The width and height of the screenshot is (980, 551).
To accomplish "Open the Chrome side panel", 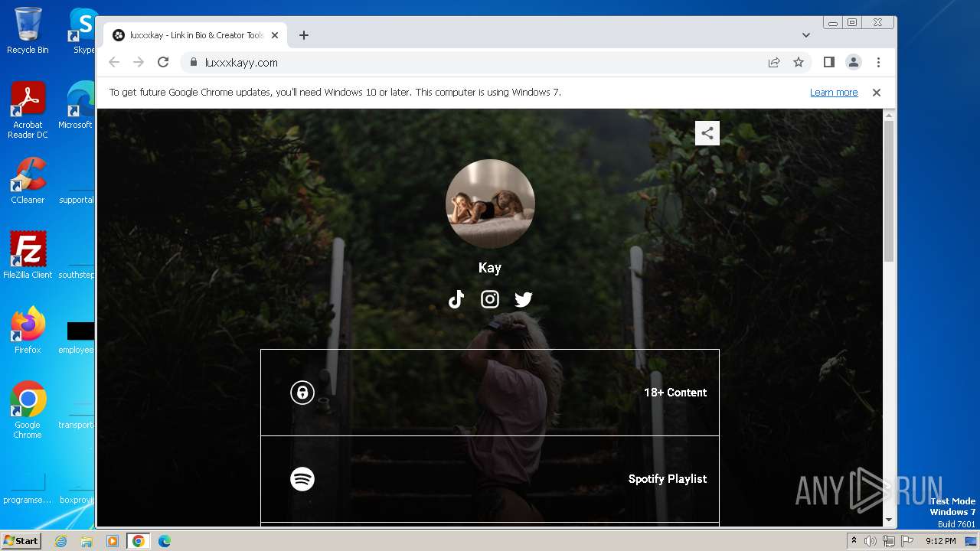I will (x=829, y=63).
